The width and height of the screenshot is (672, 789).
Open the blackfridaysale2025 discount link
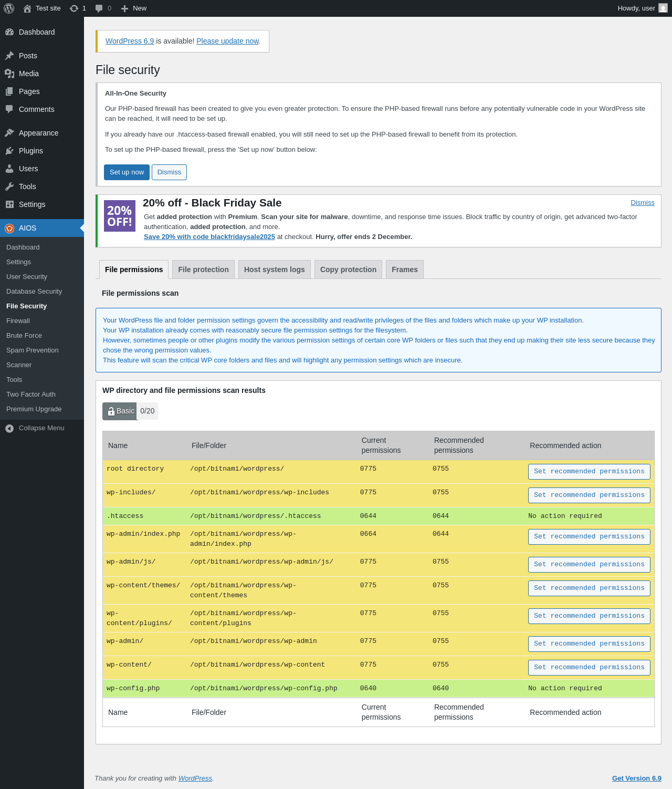point(209,237)
